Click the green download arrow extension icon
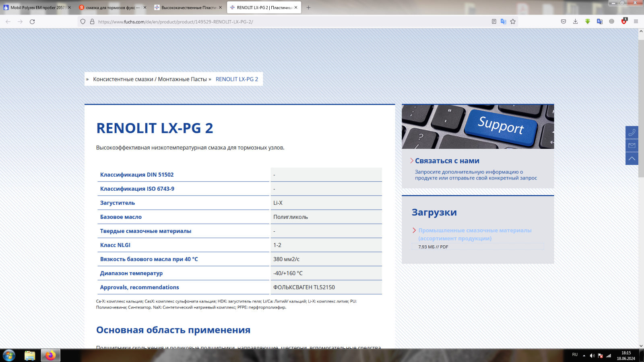 click(x=588, y=22)
